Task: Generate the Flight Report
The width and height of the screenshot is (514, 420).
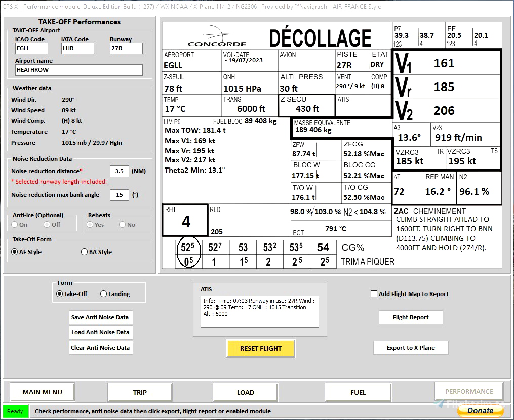Action: pyautogui.click(x=411, y=317)
